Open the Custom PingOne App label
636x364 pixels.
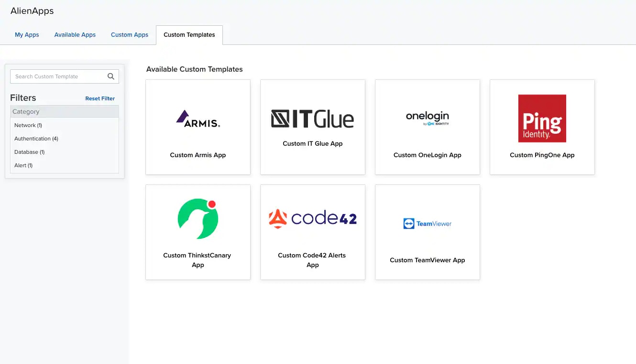[x=542, y=155]
